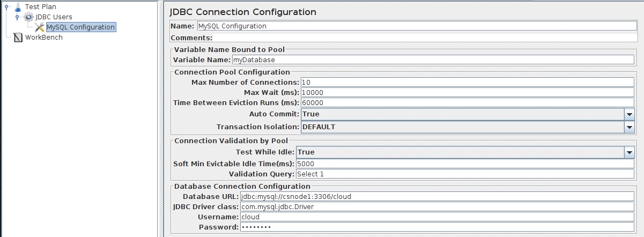Click the Password field
The image size is (644, 237).
436,227
